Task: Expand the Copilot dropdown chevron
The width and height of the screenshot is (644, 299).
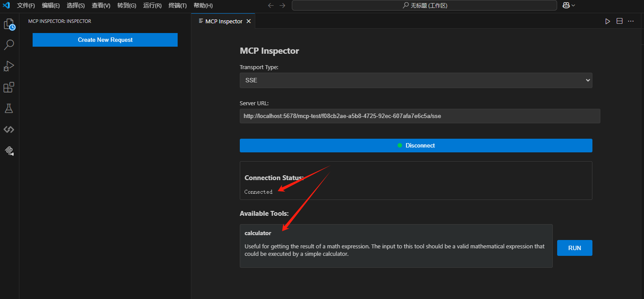Action: (x=573, y=5)
